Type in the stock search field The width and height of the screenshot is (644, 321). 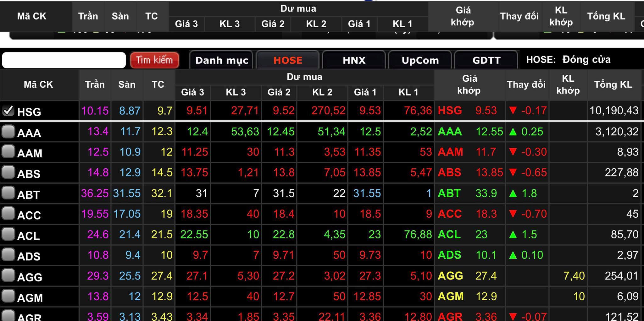tap(64, 60)
